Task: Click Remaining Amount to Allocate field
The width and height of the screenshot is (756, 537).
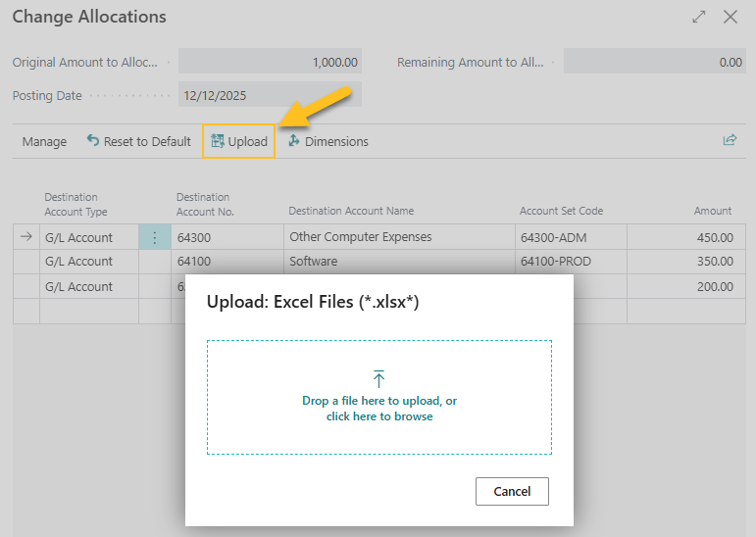Action: tap(654, 62)
